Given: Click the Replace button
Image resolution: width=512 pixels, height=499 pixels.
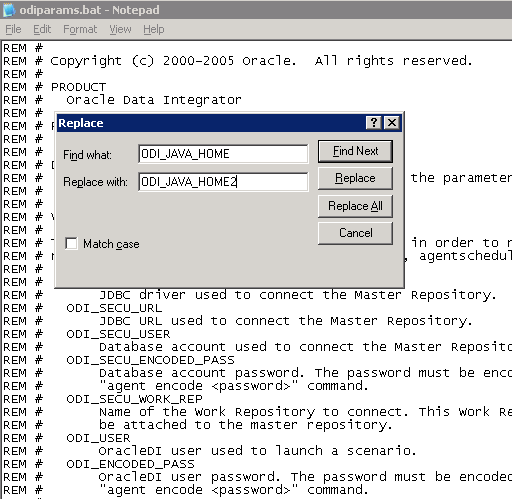Looking at the screenshot, I should (355, 178).
